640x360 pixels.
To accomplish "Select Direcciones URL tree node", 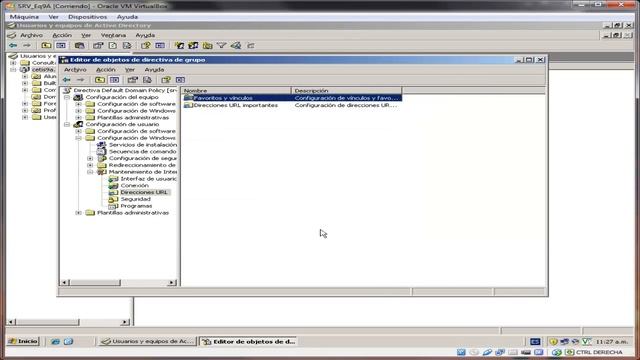I will (144, 192).
